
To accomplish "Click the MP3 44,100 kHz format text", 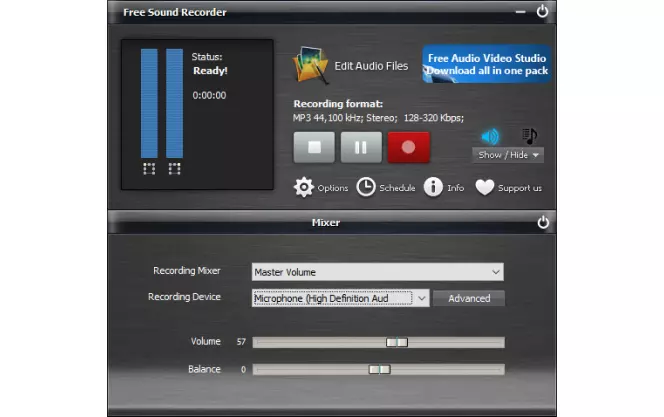I will click(x=378, y=118).
